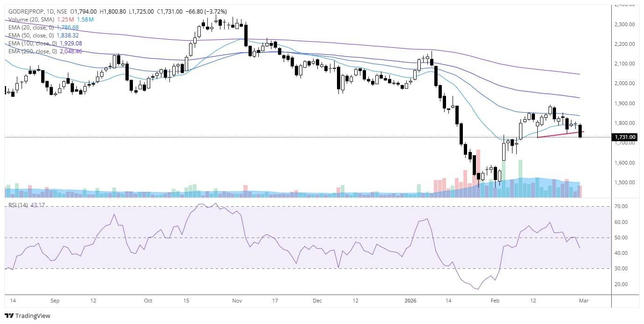Click the 2,000.00 price axis label

[x=625, y=83]
